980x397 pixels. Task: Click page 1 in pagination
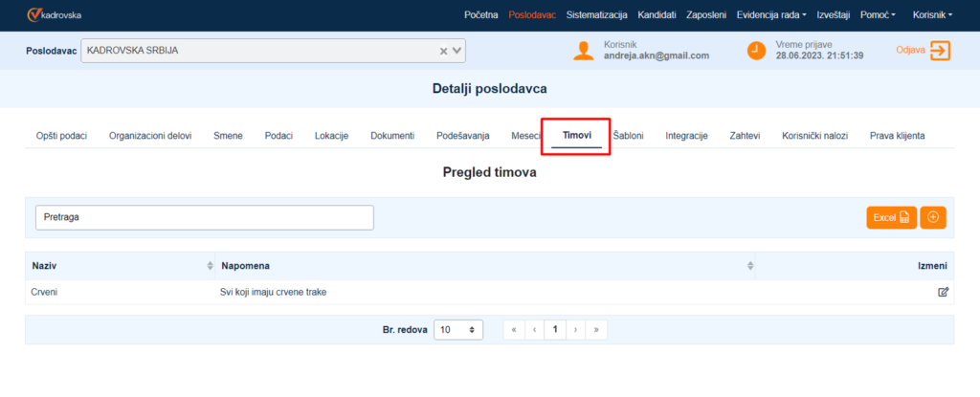coord(554,329)
